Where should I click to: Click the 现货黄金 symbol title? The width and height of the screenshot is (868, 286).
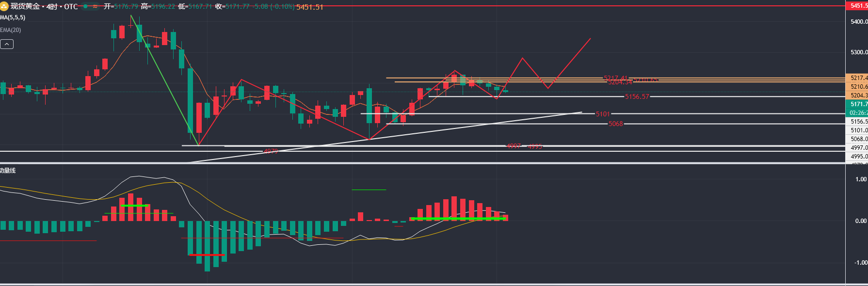tap(25, 6)
